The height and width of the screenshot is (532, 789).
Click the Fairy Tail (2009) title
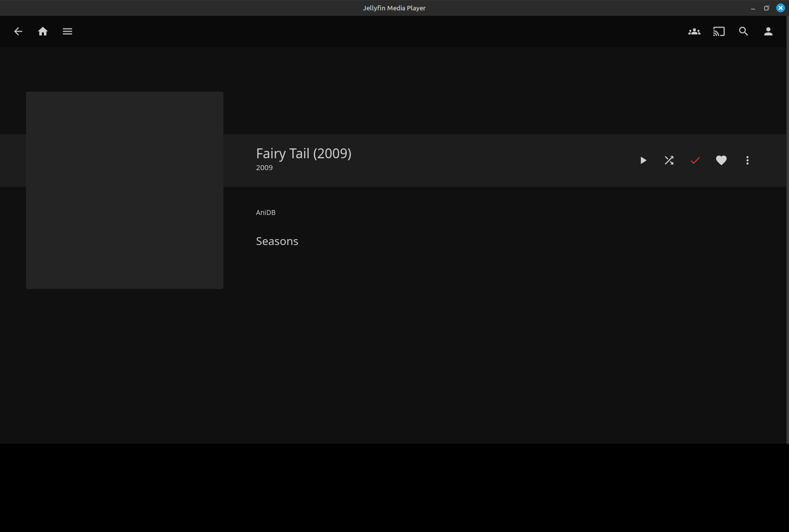(304, 153)
